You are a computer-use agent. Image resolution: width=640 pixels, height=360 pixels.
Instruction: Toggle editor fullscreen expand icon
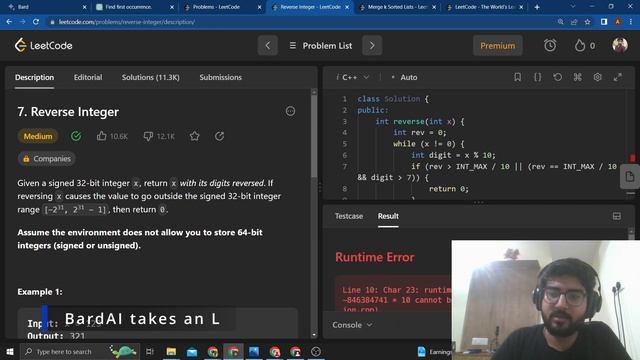[x=618, y=77]
